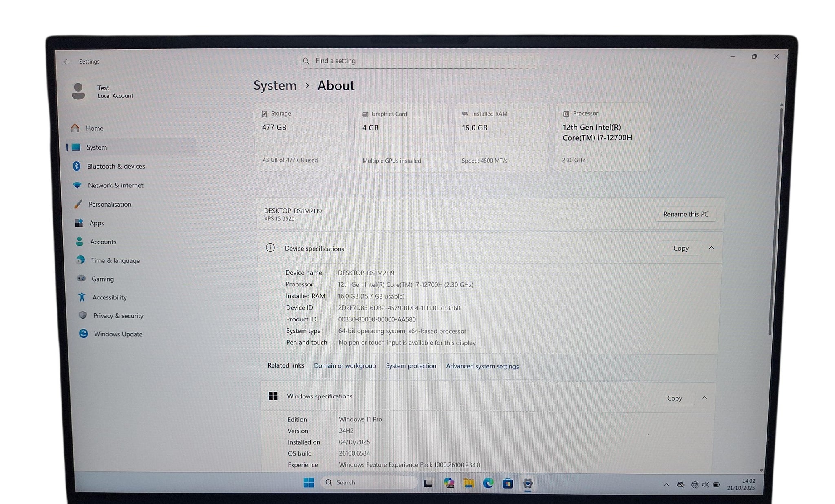Open File Explorer from the taskbar
Image resolution: width=835 pixels, height=504 pixels.
468,483
